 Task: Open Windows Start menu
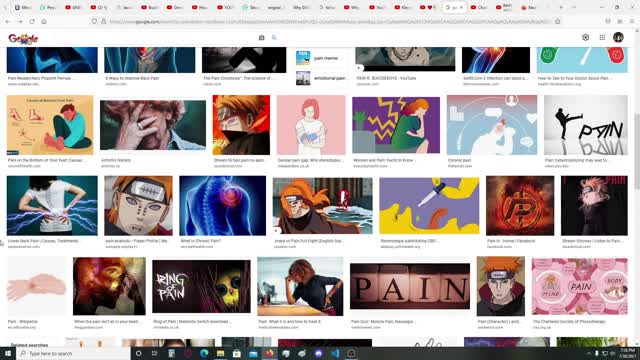point(8,353)
